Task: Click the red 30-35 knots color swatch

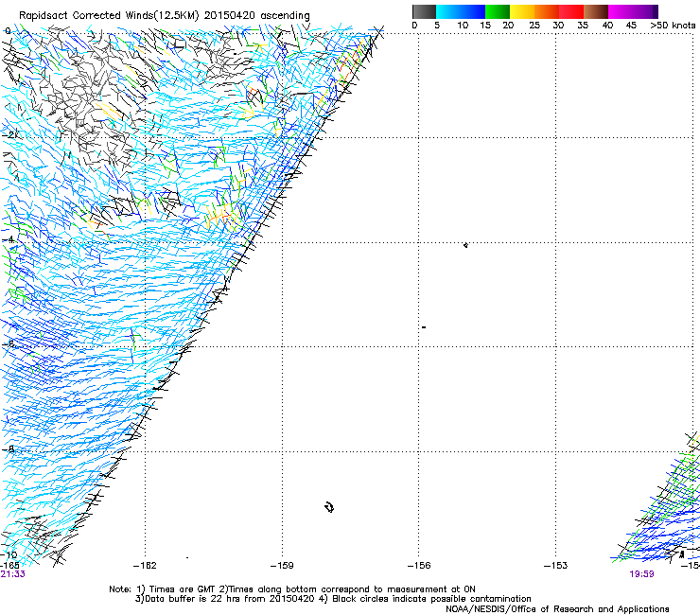Action: 571,11
